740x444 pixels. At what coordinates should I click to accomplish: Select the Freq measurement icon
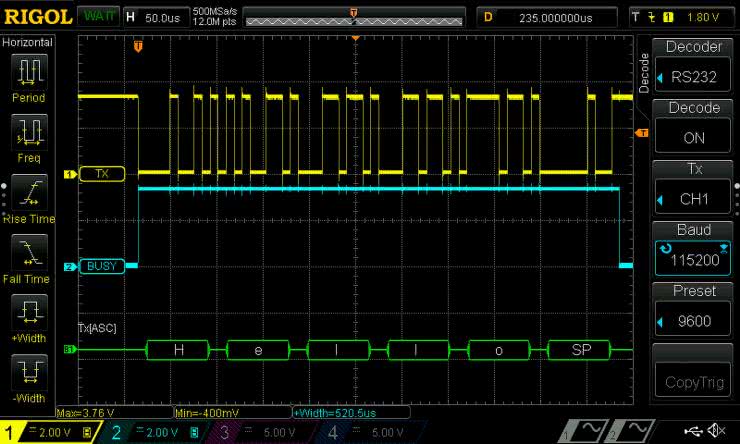coord(29,131)
